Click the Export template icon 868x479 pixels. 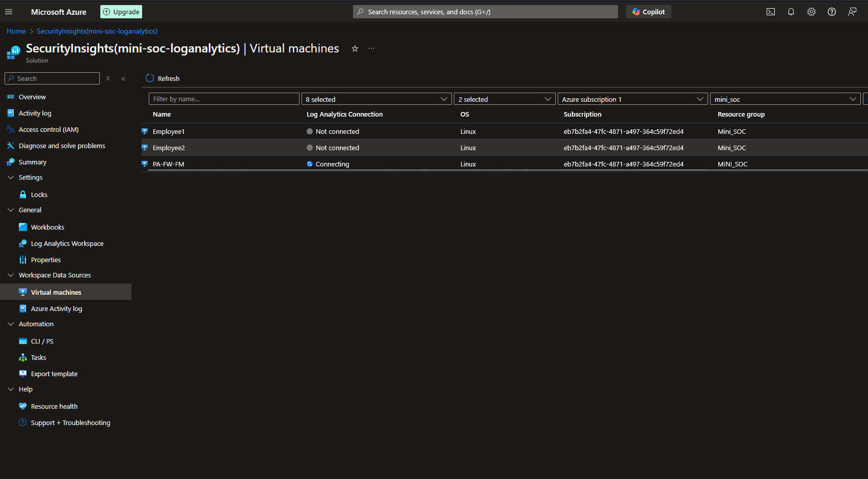(22, 374)
